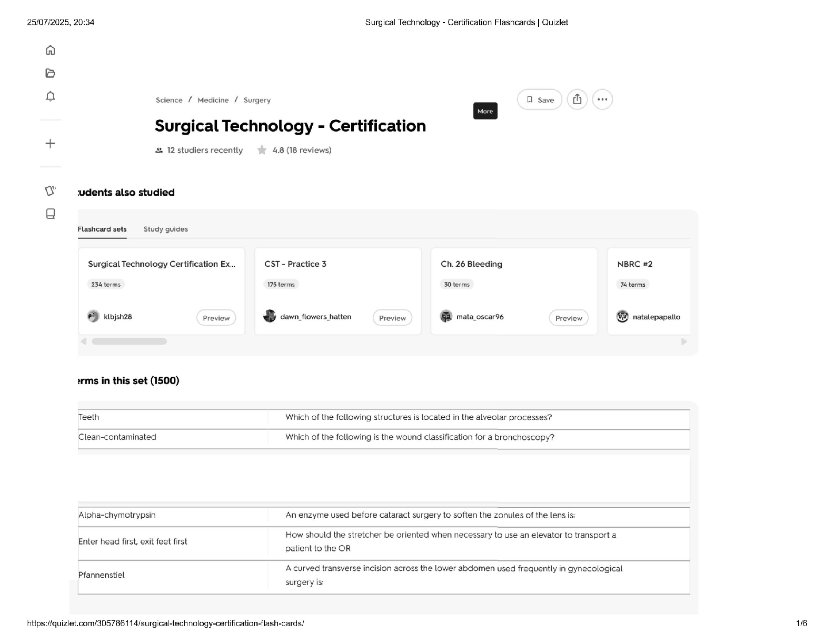Click the Science breadcrumb link
This screenshot has height=644, width=834.
tap(169, 100)
